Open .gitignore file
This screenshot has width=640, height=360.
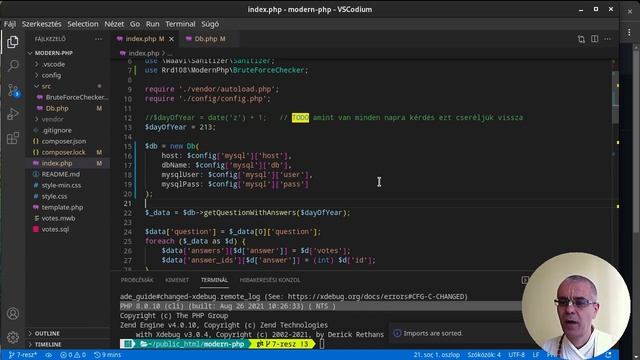57,130
